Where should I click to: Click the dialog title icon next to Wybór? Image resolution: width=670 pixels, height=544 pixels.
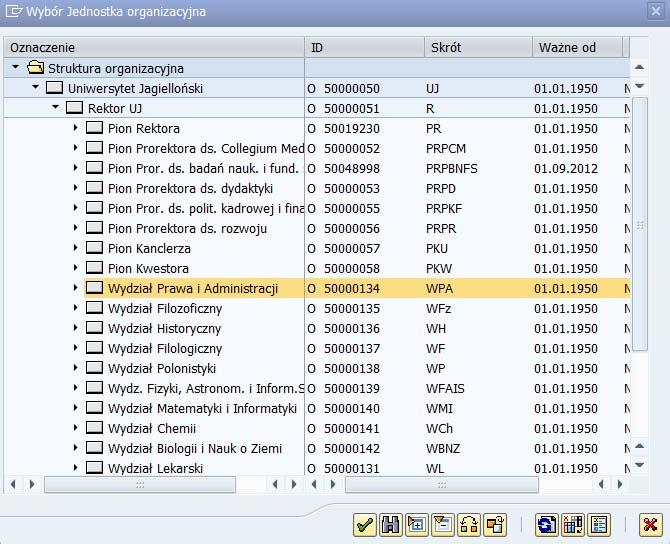[14, 11]
